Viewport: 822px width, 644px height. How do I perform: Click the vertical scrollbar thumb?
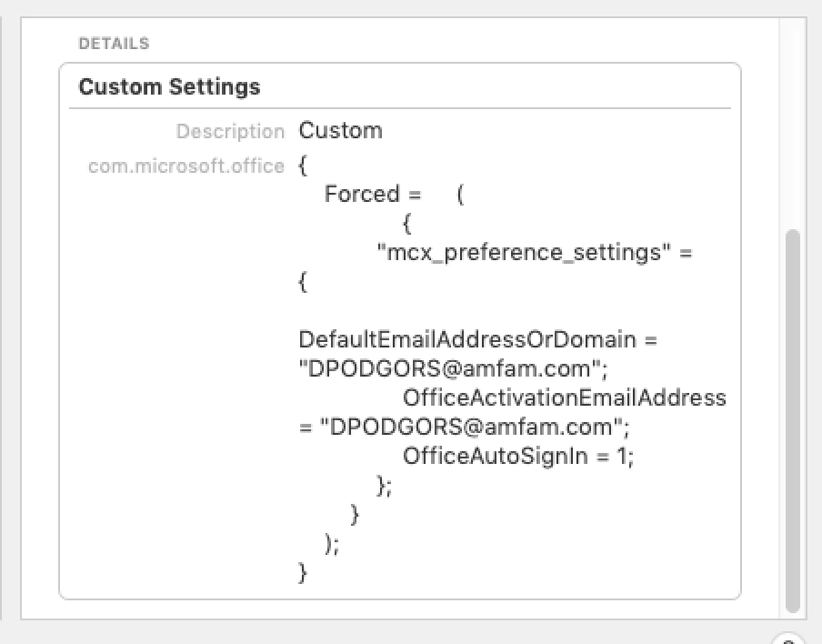coord(793,420)
